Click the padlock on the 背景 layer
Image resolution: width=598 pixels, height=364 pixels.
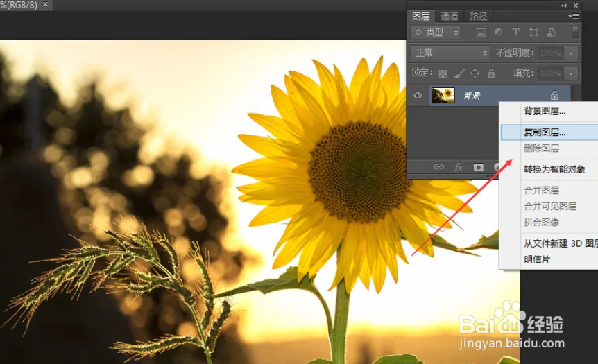click(x=554, y=95)
